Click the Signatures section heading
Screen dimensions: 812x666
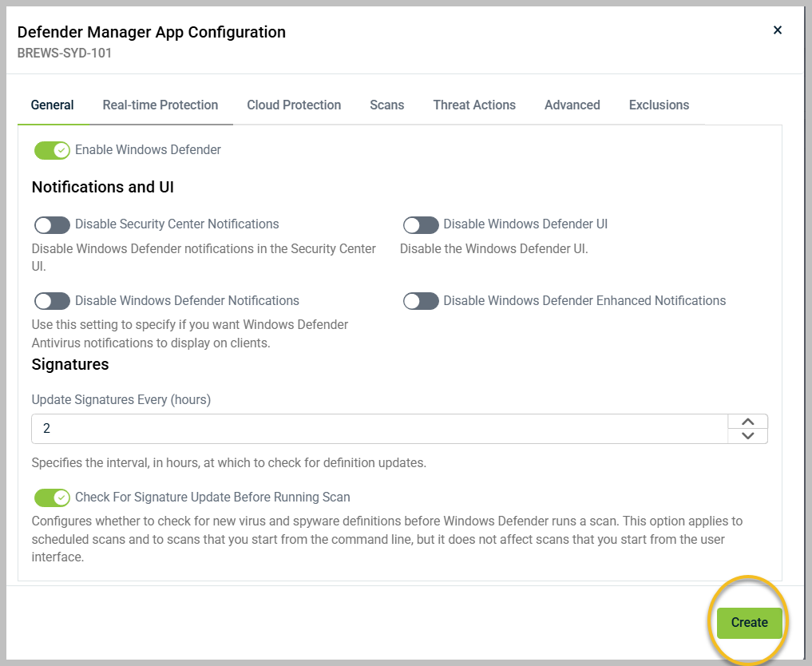69,364
